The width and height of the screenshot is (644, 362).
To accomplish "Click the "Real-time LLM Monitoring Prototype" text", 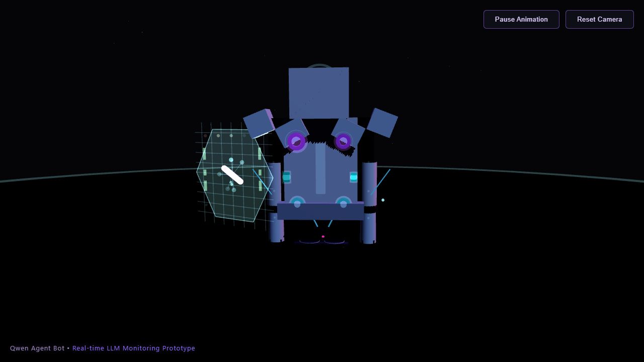I will point(134,348).
